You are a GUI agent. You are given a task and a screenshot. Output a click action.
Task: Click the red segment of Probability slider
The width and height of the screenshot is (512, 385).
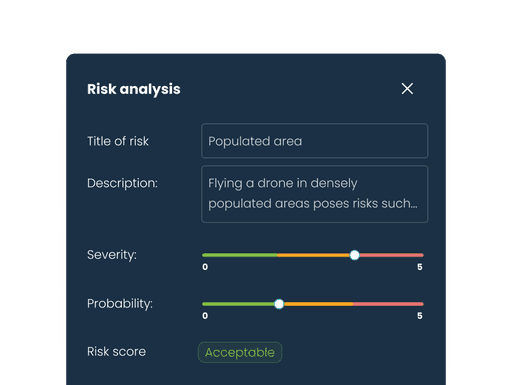coord(388,304)
